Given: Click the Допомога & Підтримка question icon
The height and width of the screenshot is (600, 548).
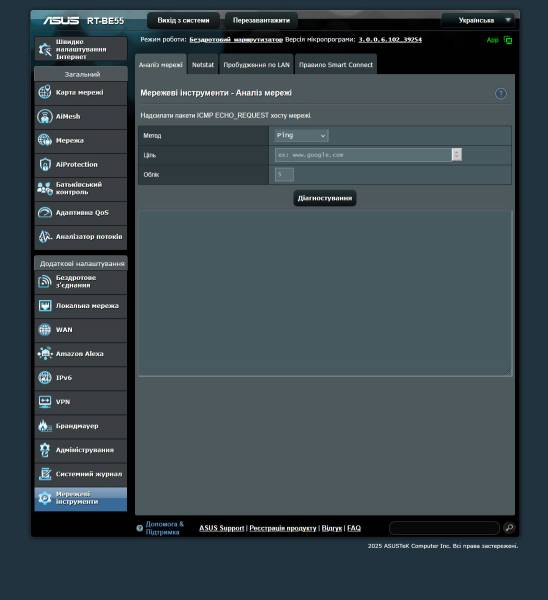Looking at the screenshot, I should tap(140, 528).
